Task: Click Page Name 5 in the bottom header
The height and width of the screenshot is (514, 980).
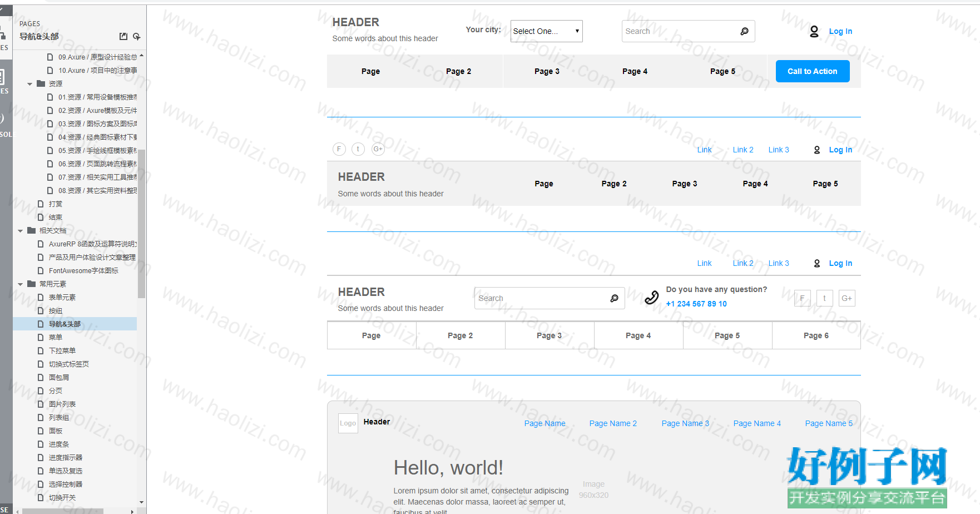Action: click(829, 423)
